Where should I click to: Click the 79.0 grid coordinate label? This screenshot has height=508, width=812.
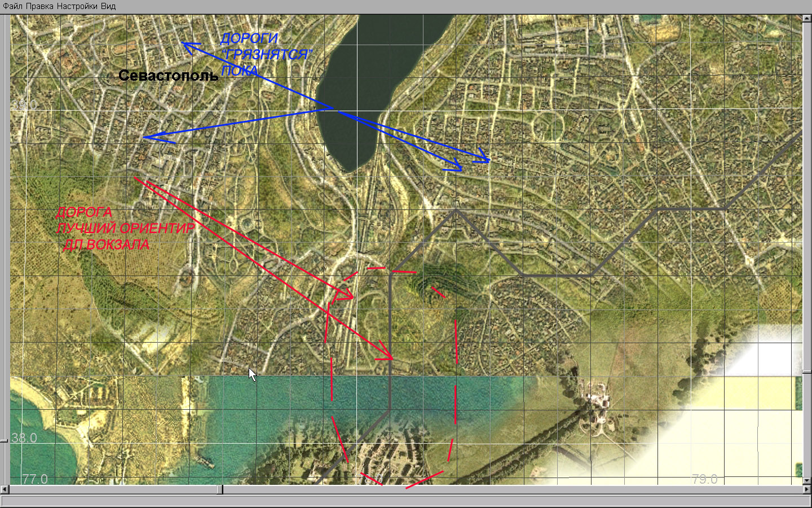point(705,479)
